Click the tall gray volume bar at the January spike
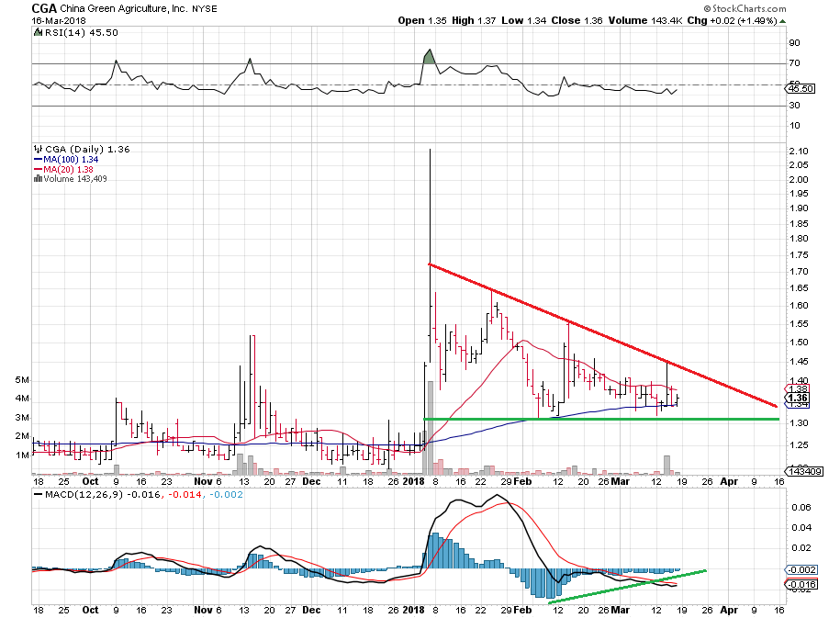 coord(430,428)
